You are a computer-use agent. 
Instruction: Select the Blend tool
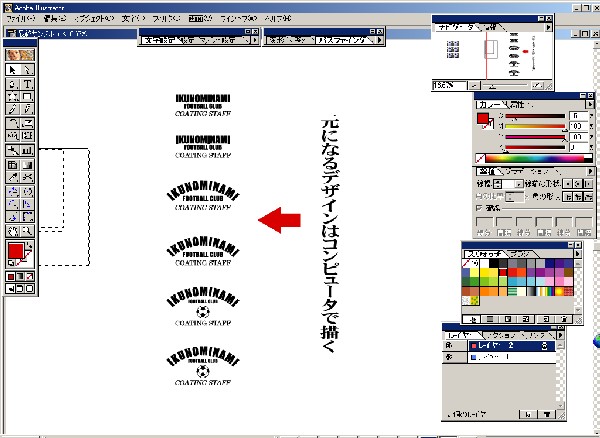13,150
